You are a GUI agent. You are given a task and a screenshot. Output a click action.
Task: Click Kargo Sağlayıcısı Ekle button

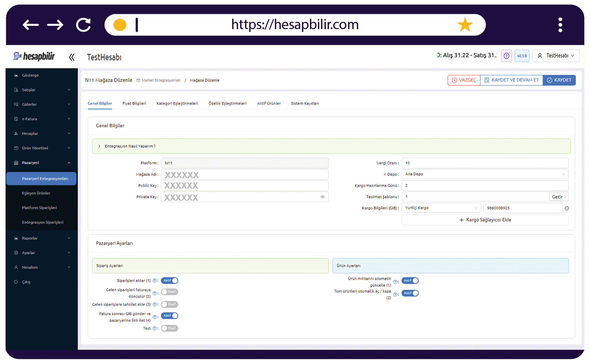click(485, 220)
